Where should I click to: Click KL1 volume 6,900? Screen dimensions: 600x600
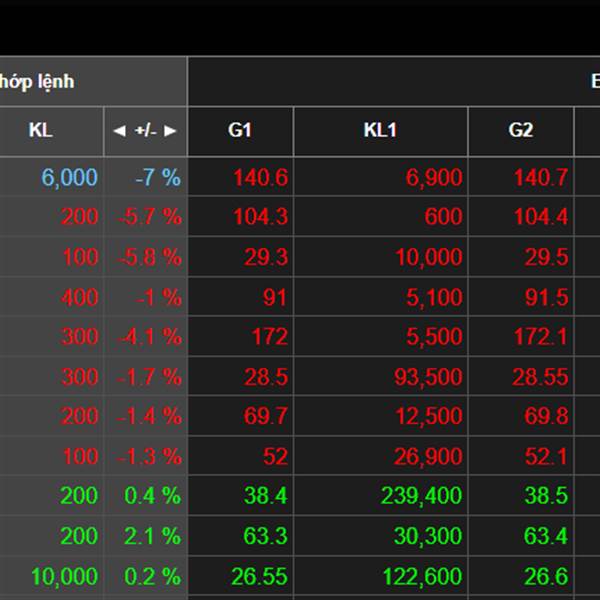click(x=434, y=178)
